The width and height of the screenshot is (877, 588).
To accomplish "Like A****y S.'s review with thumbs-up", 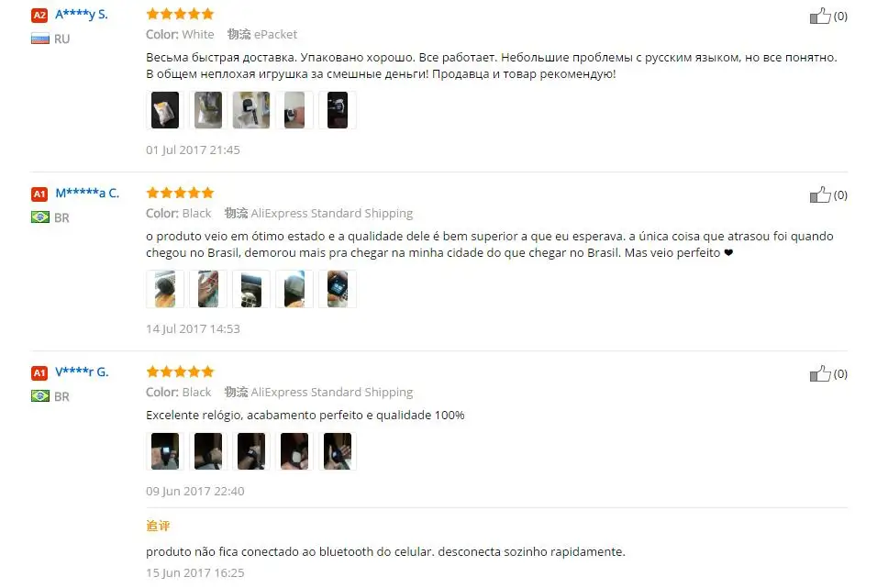I will click(x=820, y=16).
